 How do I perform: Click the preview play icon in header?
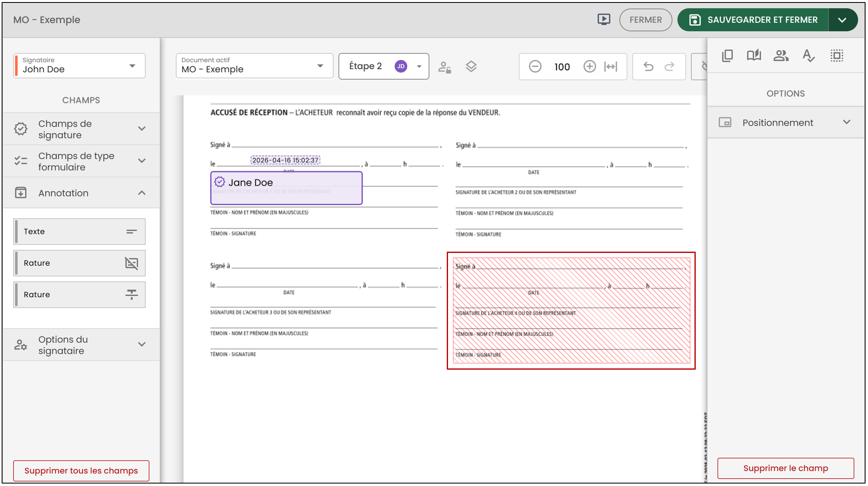click(x=604, y=19)
